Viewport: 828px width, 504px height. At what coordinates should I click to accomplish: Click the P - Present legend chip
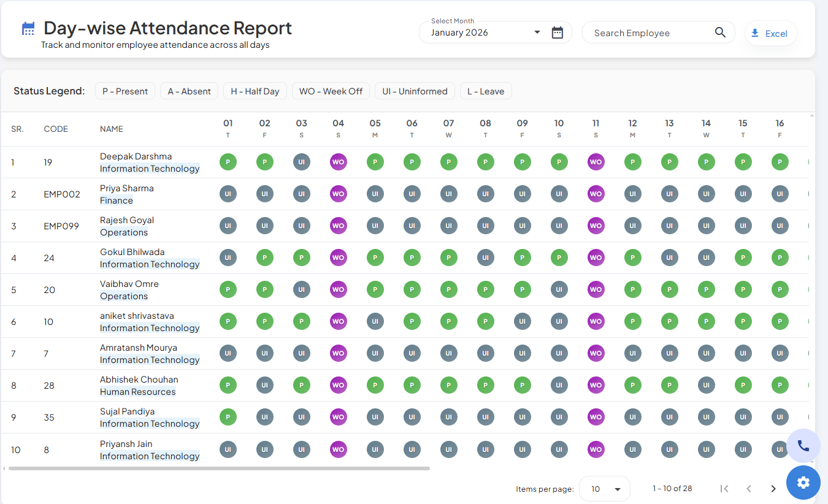125,91
